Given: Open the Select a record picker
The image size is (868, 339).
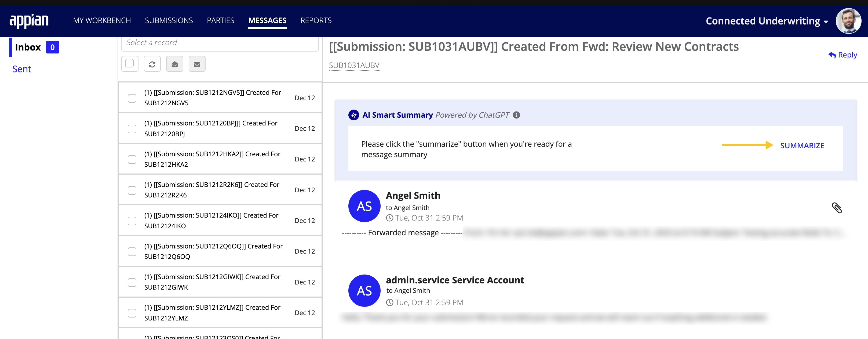Looking at the screenshot, I should 220,43.
